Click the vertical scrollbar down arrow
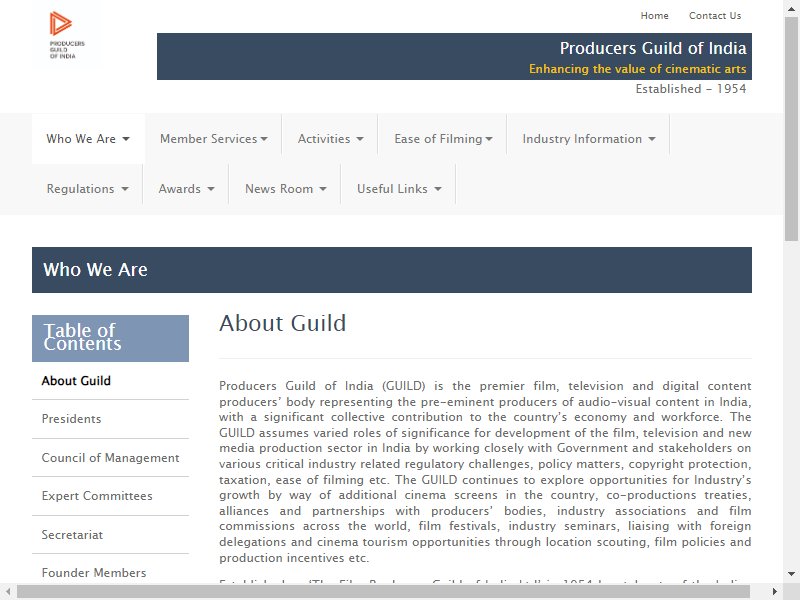Viewport: 800px width, 600px height. click(x=791, y=574)
